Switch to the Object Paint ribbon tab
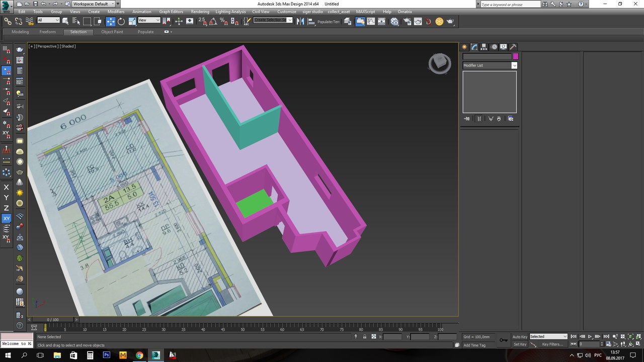644x362 pixels. (112, 32)
